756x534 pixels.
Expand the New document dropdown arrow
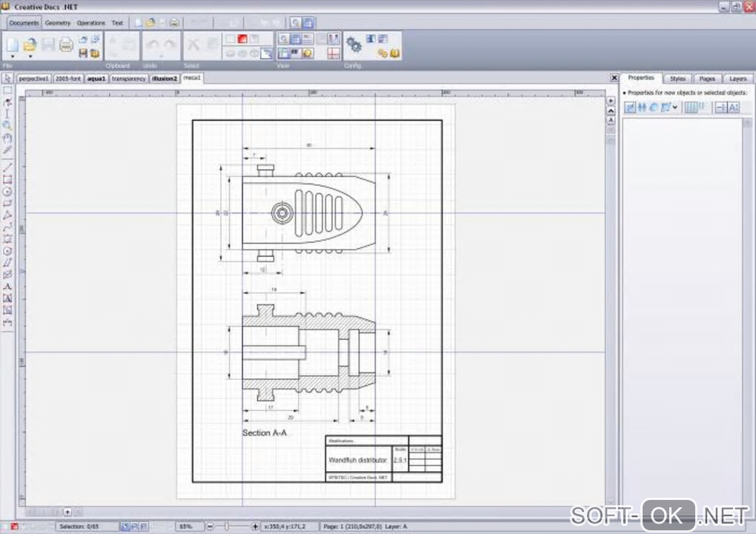[x=12, y=56]
